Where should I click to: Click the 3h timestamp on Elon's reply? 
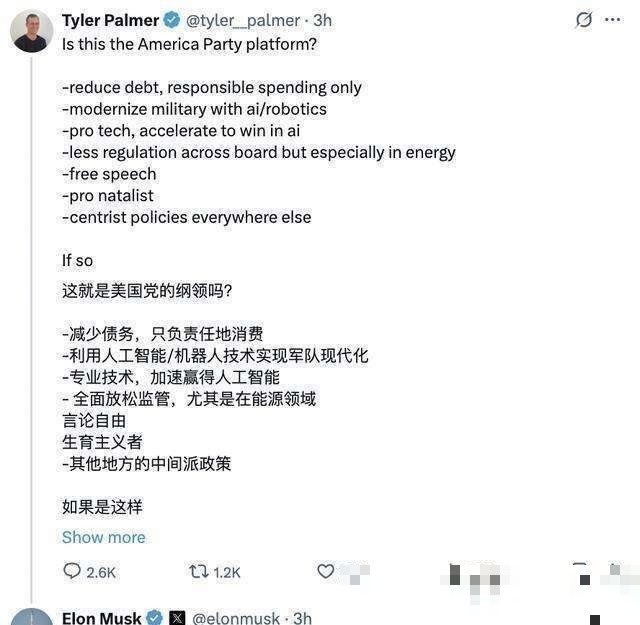pos(302,618)
